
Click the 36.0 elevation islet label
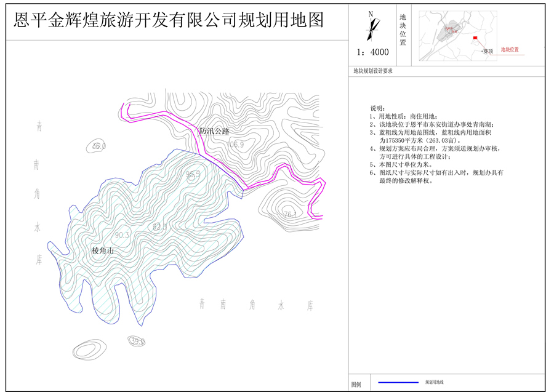99,146
